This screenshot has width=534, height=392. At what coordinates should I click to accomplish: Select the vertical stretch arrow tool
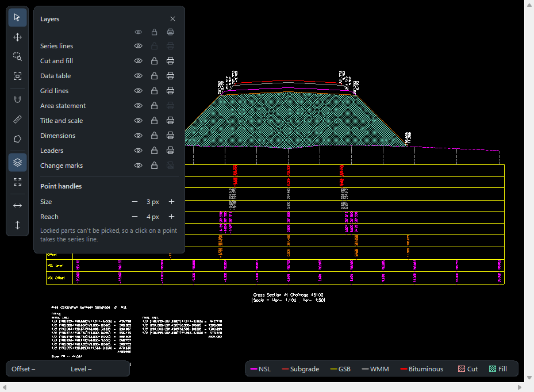click(17, 225)
